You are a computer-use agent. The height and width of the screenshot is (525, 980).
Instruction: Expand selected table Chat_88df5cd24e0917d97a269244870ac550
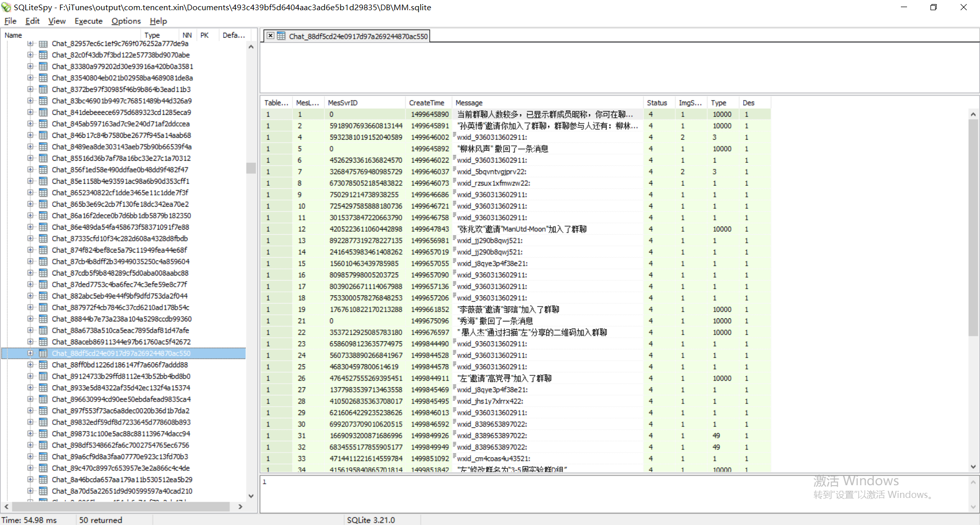31,353
